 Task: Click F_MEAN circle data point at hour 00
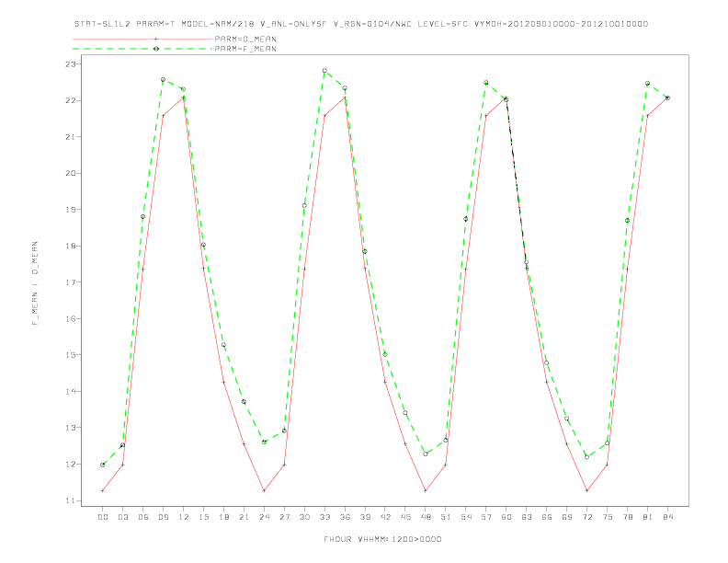tap(103, 465)
